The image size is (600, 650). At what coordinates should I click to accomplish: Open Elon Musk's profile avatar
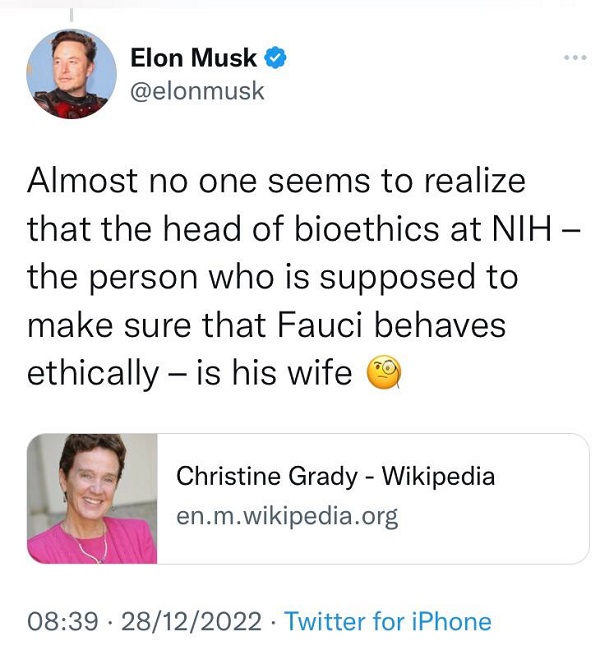(71, 74)
